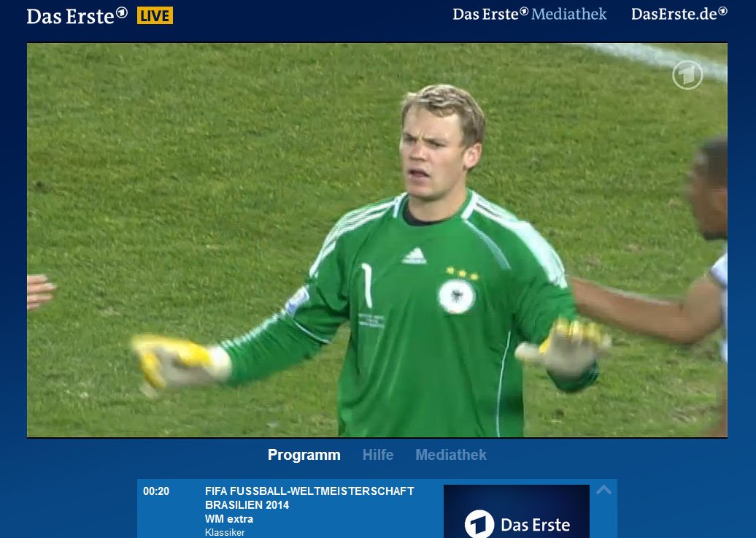The height and width of the screenshot is (538, 756).
Task: Open the Hilfe tab
Action: 378,455
